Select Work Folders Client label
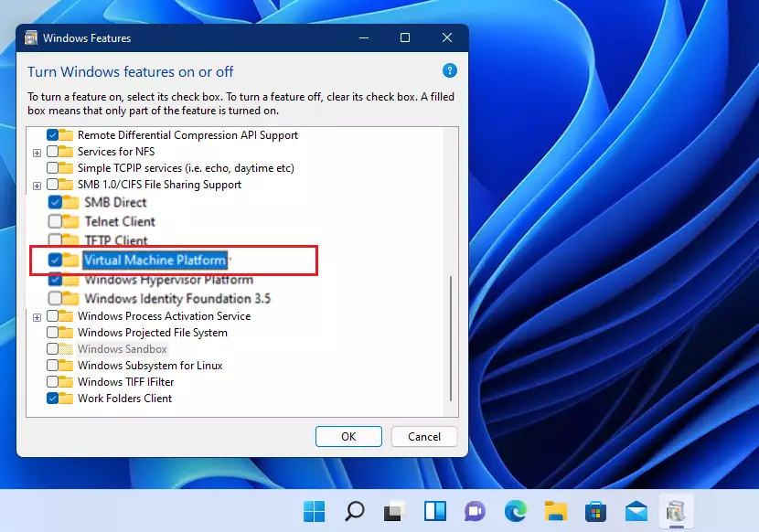 [125, 399]
